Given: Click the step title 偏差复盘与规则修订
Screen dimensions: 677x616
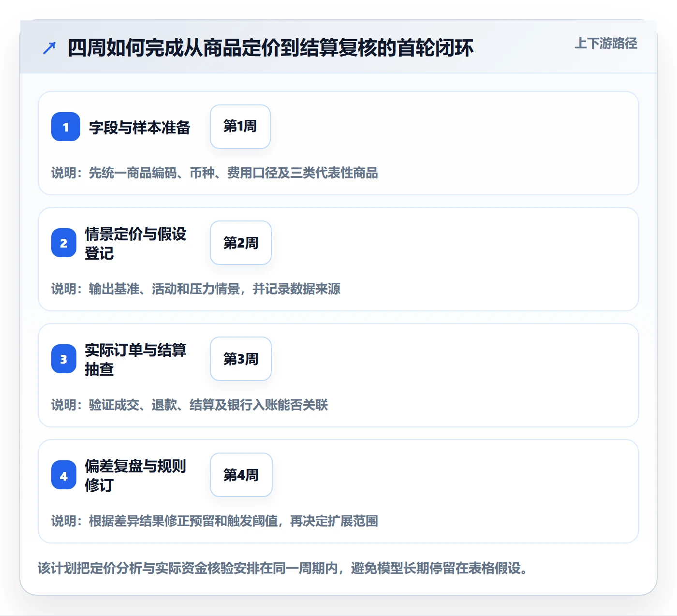Looking at the screenshot, I should tap(136, 475).
